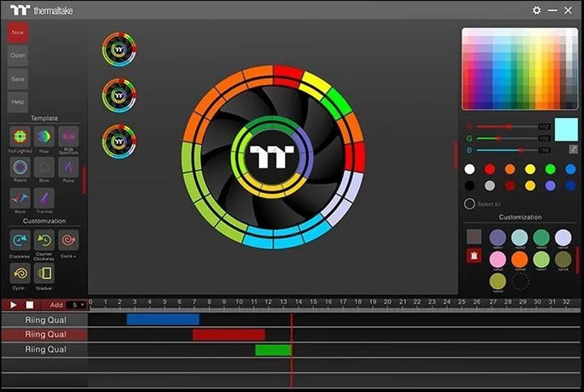Select the Full Lighted template
This screenshot has height=392, width=584.
(20, 137)
